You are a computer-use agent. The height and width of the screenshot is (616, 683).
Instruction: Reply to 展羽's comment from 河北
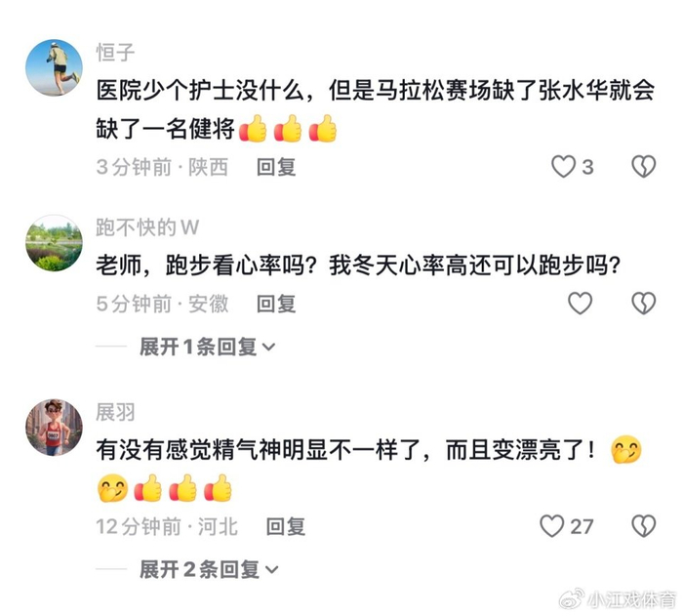pos(286,526)
